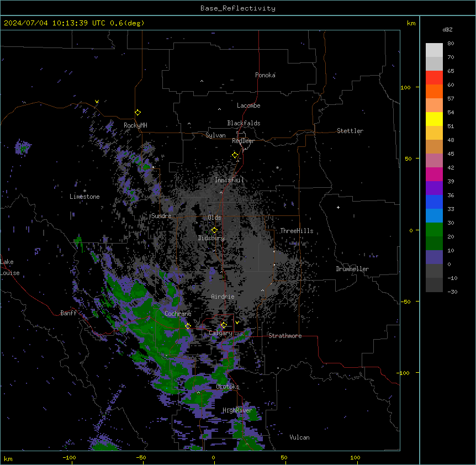476x465 pixels.
Task: Select the yellow 51-54 dBZ legend swatch
Action: click(x=434, y=119)
